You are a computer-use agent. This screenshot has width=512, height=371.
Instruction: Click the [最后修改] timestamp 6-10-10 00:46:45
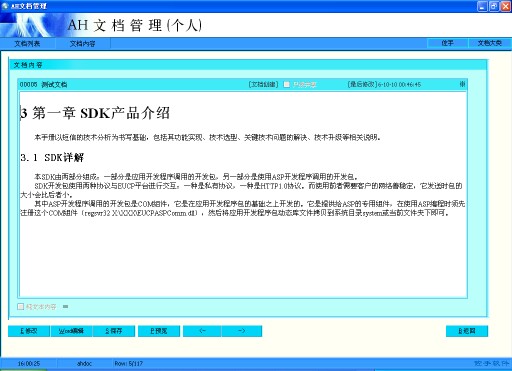pos(399,85)
